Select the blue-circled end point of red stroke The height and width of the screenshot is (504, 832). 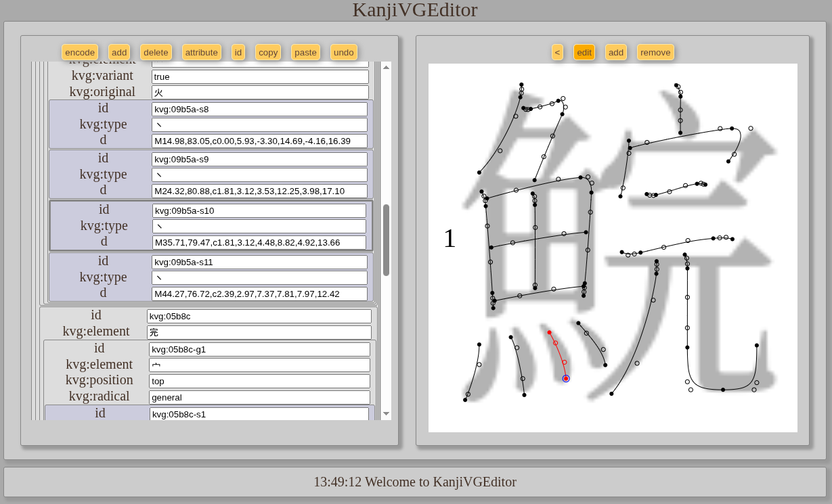[x=566, y=379]
